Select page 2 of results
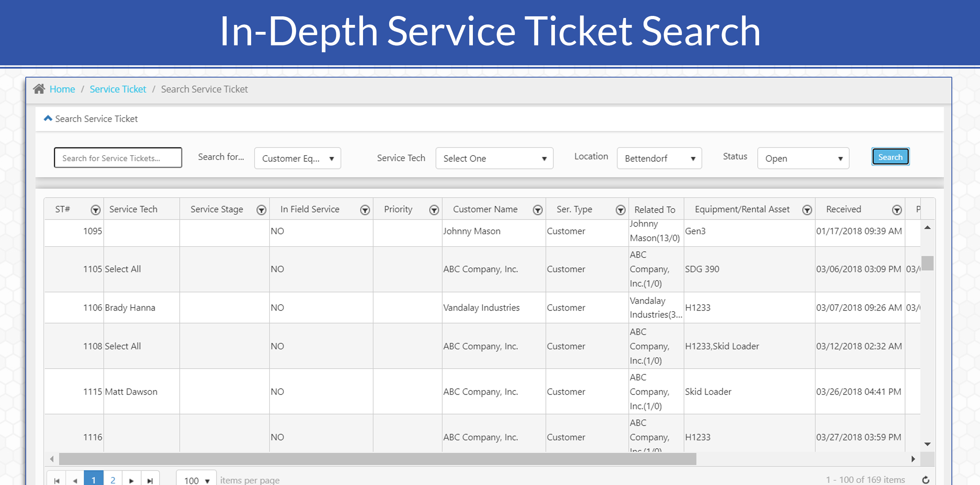 pos(113,480)
